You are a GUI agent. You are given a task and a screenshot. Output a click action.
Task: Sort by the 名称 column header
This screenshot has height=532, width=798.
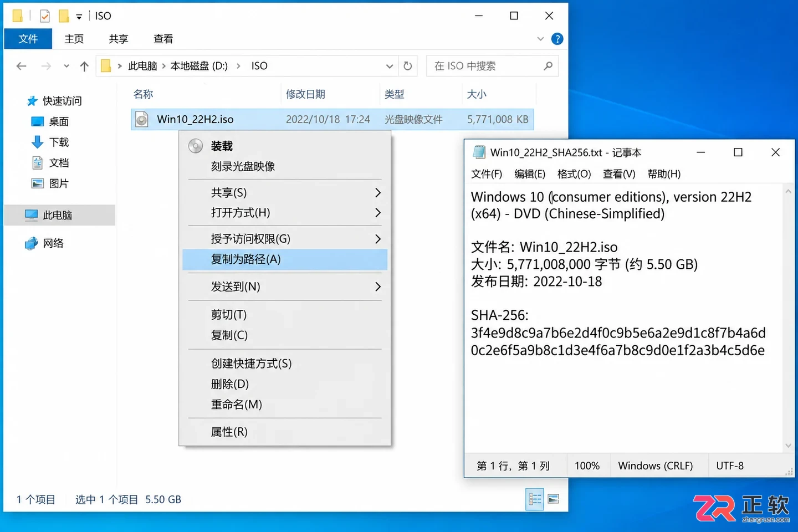144,94
